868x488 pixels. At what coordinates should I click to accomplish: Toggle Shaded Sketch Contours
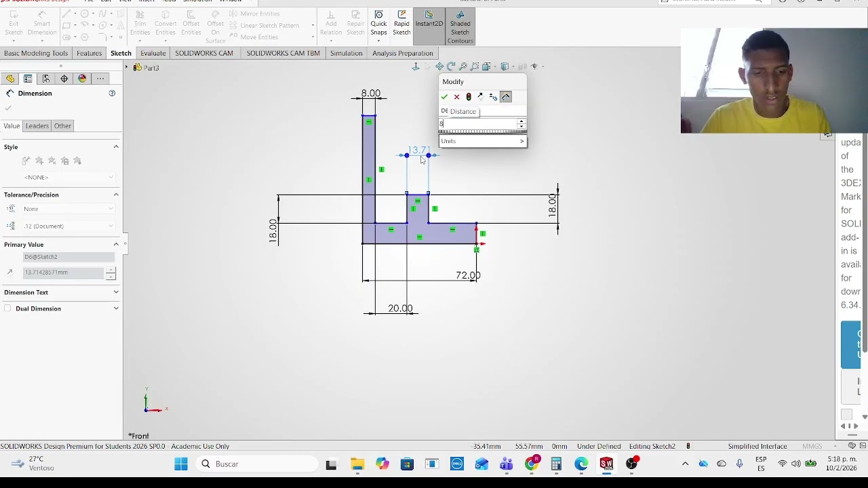pyautogui.click(x=460, y=27)
